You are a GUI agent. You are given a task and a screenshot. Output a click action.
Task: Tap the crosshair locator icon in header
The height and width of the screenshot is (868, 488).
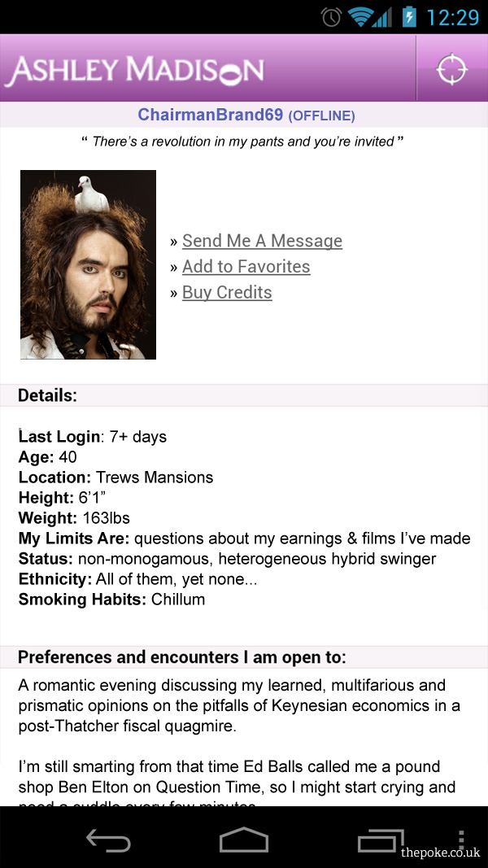pyautogui.click(x=451, y=69)
